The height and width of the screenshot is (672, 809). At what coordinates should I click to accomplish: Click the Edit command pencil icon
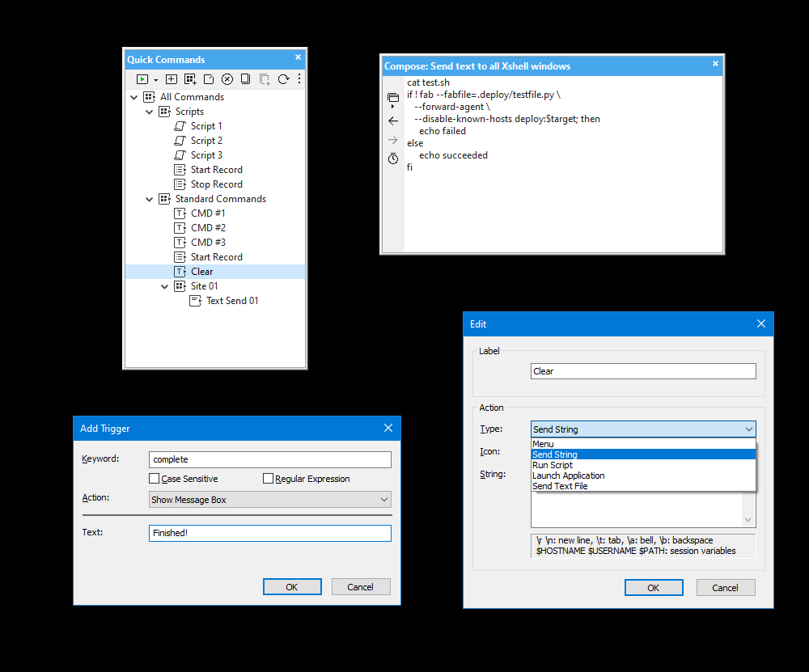pos(209,79)
